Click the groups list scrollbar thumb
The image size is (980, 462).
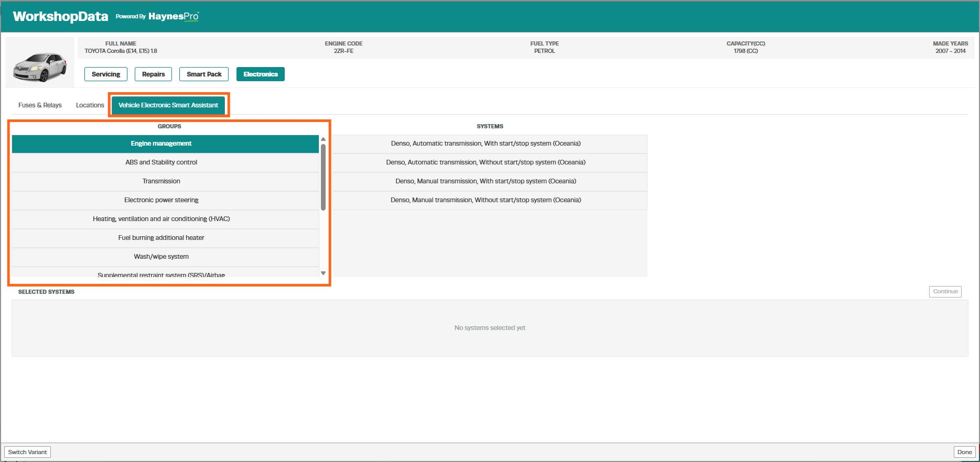tap(323, 177)
